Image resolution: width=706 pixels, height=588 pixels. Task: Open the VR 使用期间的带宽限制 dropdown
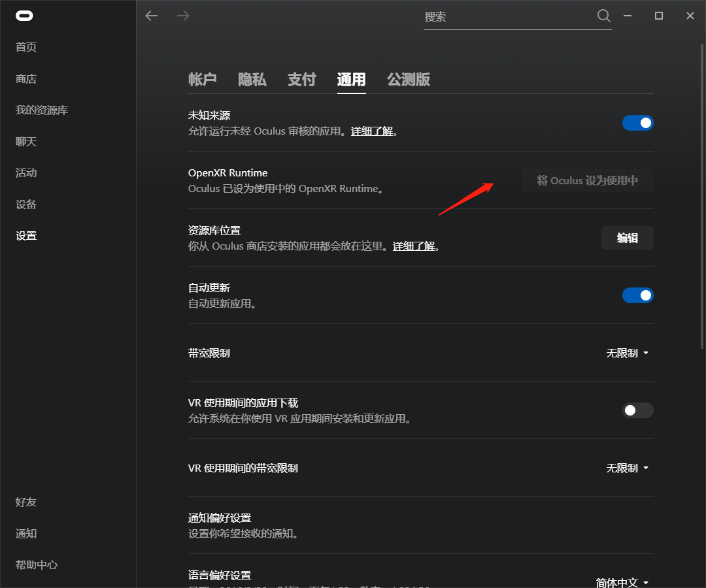click(x=627, y=468)
